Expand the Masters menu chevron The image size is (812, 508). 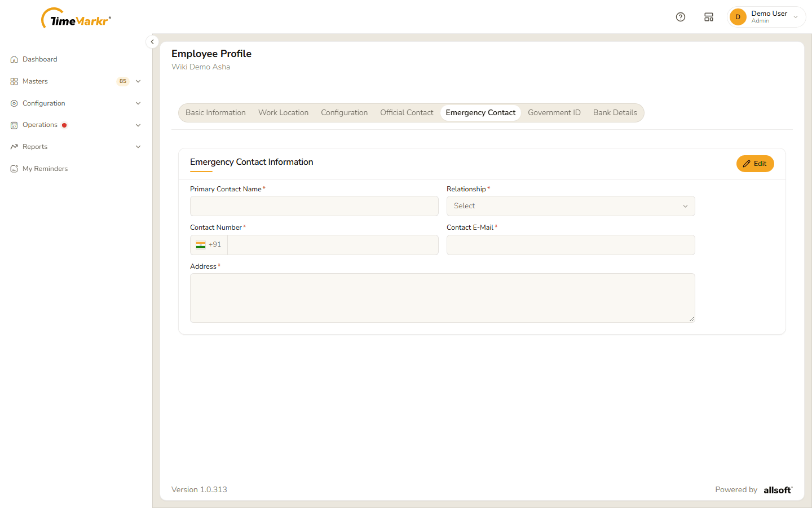click(x=138, y=81)
